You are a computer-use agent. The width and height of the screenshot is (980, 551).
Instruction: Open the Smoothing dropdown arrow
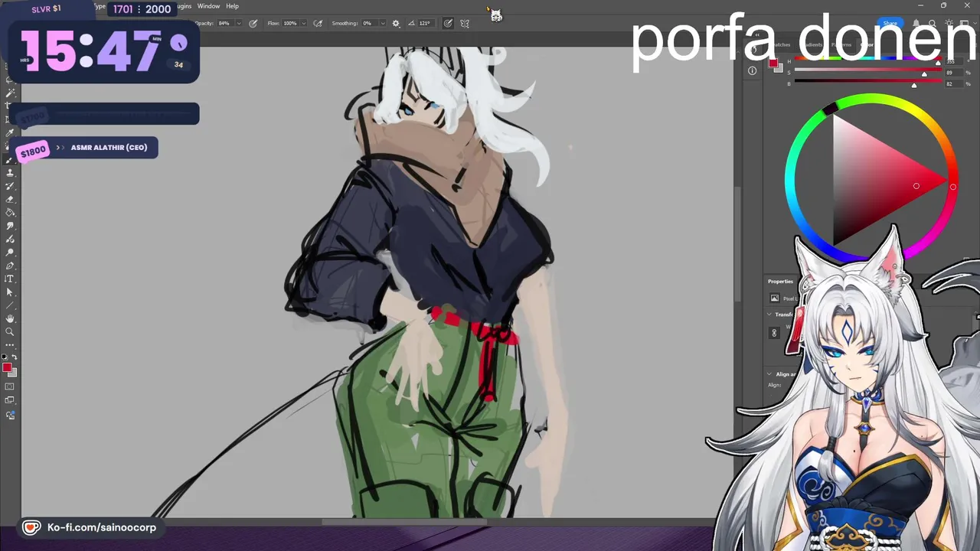coord(383,24)
